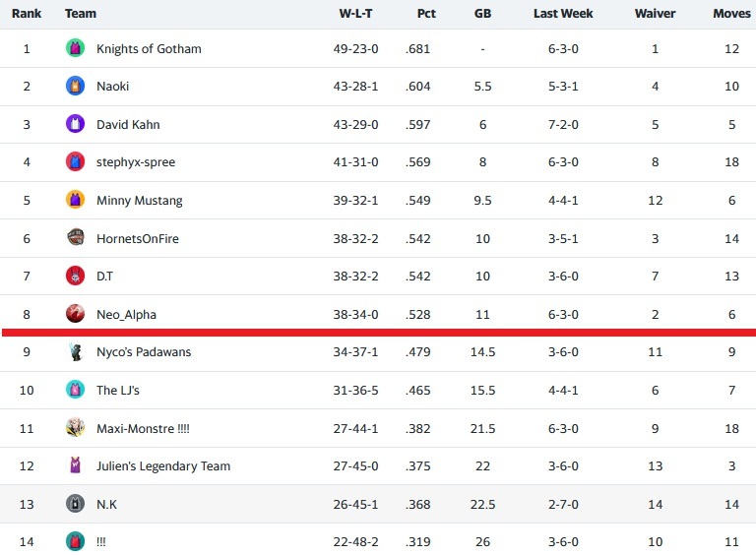The width and height of the screenshot is (756, 555).
Task: Sort standings by the Pct column header
Action: point(418,14)
